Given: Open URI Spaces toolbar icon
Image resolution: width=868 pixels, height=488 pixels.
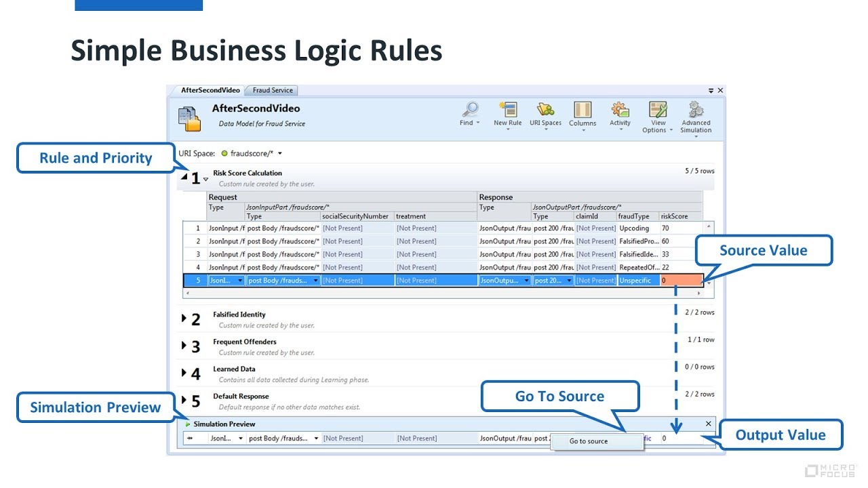Looking at the screenshot, I should (545, 110).
